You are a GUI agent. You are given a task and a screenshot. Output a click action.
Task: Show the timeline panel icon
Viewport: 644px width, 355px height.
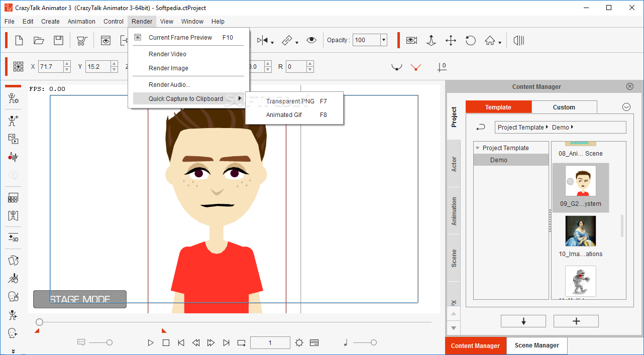314,343
